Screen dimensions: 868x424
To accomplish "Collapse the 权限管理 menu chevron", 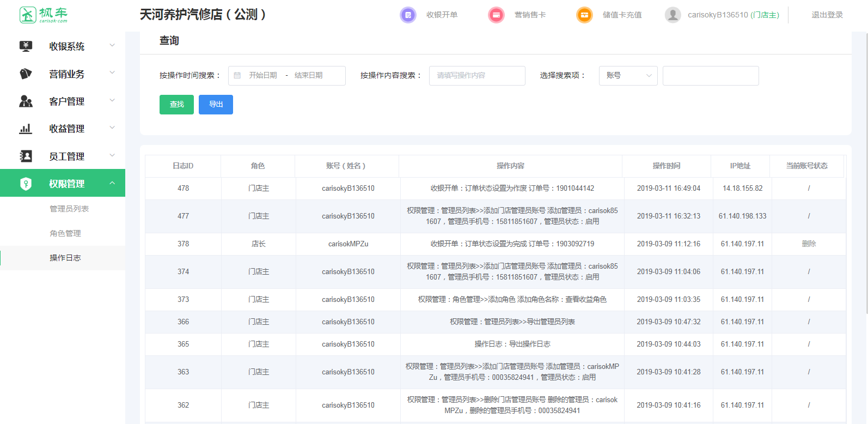I will click(112, 184).
